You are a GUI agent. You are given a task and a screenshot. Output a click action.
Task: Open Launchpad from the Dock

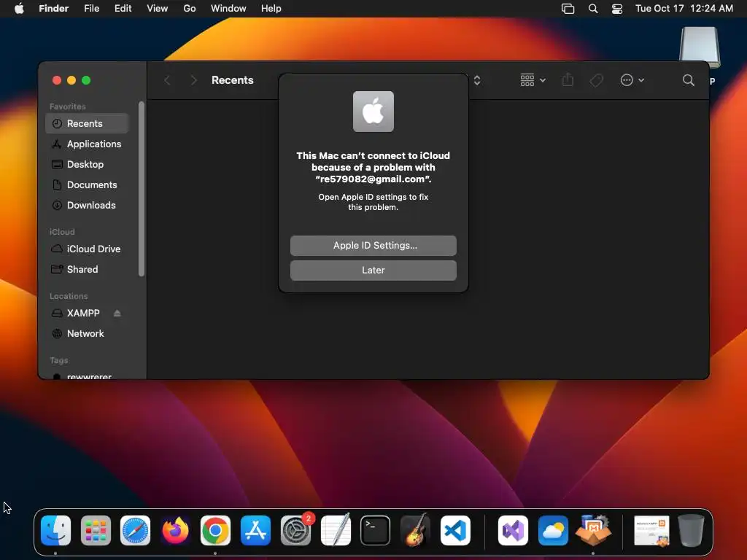point(96,530)
